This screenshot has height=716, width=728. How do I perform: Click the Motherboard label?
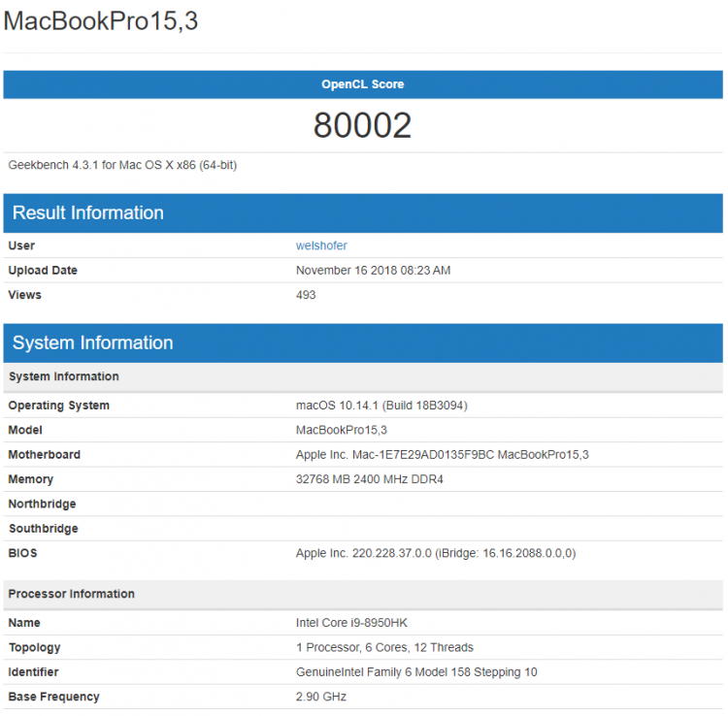pos(44,454)
